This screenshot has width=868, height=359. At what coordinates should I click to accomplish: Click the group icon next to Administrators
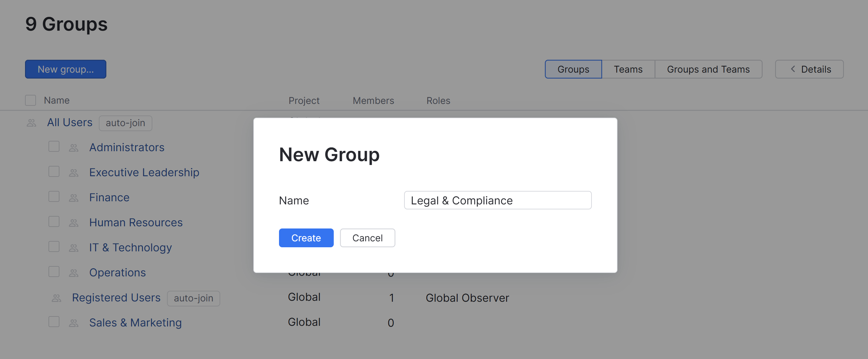click(x=74, y=147)
